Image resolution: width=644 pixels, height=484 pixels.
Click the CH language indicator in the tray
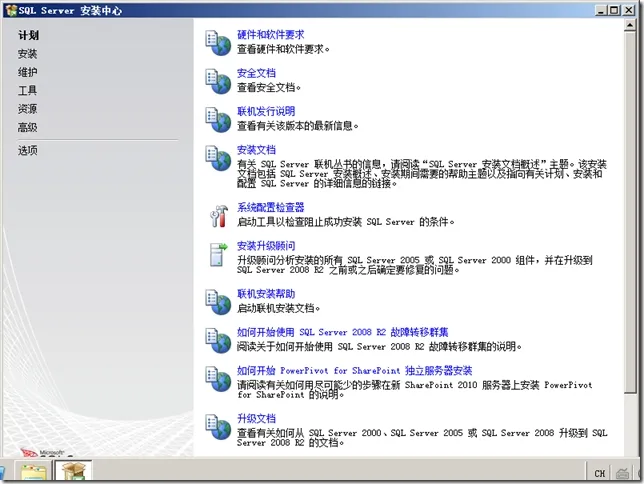[x=600, y=473]
